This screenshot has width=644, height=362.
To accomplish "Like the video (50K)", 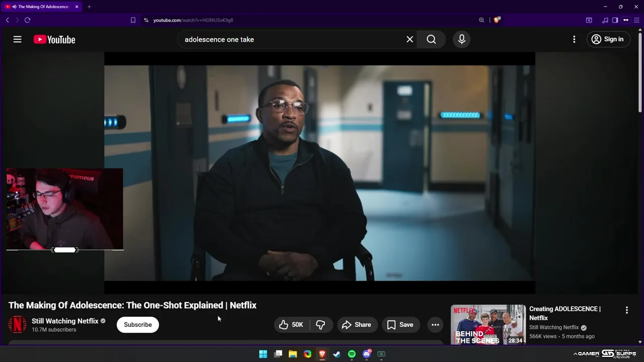I will [291, 325].
